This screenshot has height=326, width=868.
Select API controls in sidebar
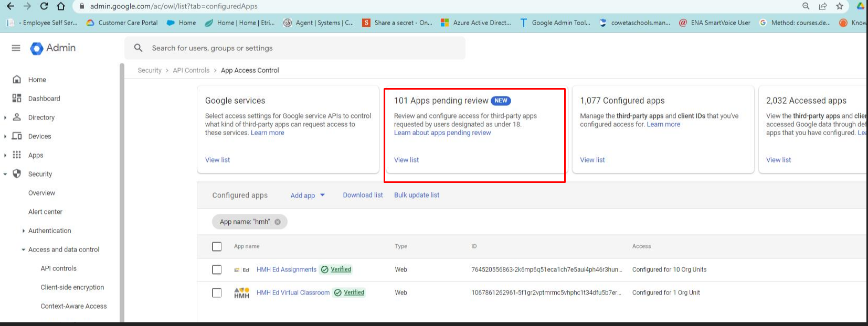point(59,268)
